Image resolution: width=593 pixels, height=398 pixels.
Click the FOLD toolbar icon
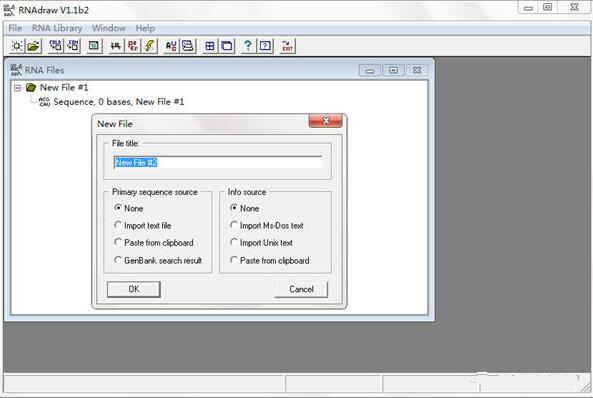pos(56,46)
